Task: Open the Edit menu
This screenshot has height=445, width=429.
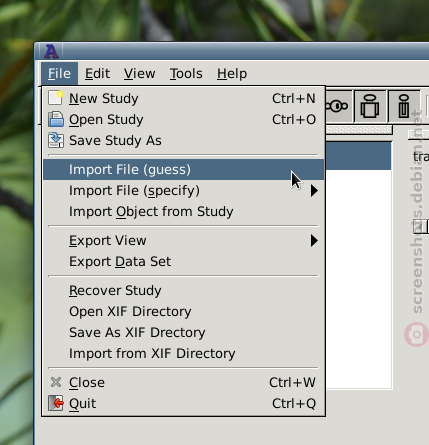Action: point(97,74)
